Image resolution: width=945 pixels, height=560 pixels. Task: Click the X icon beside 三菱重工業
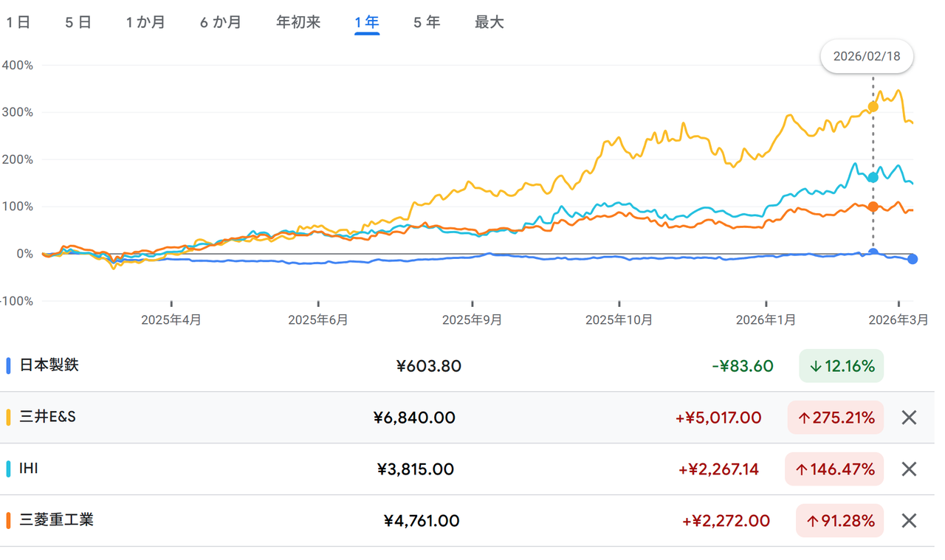(x=909, y=521)
